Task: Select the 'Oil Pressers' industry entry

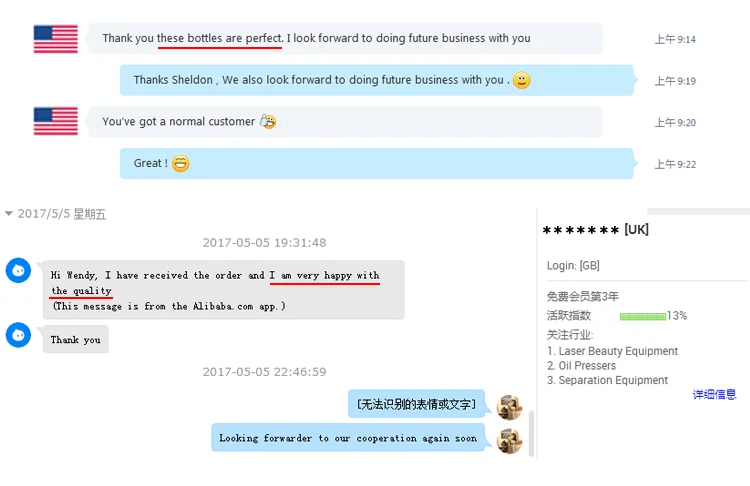Action: pyautogui.click(x=581, y=365)
